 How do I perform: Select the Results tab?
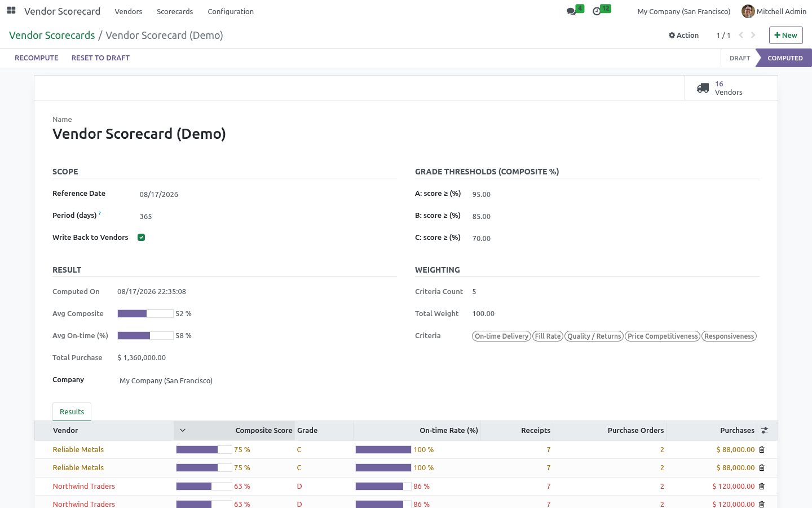(72, 412)
